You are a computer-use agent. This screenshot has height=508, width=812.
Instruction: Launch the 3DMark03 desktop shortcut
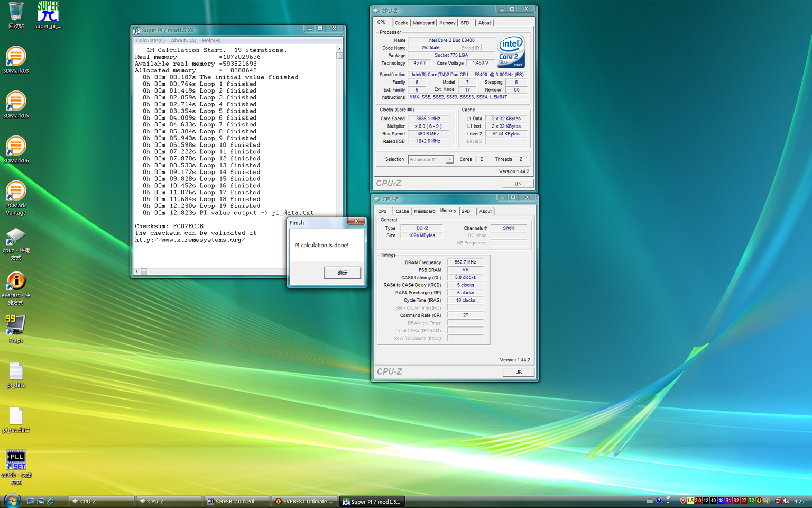(16, 60)
